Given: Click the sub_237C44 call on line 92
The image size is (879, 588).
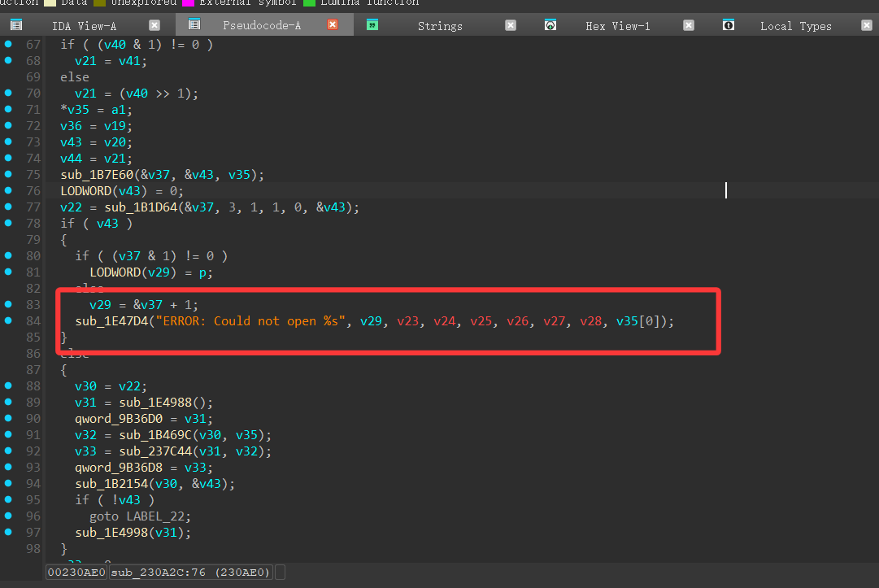Looking at the screenshot, I should [x=155, y=451].
